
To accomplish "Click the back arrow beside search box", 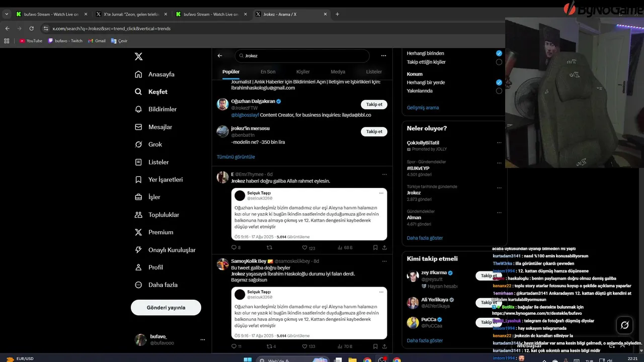I will tap(220, 56).
